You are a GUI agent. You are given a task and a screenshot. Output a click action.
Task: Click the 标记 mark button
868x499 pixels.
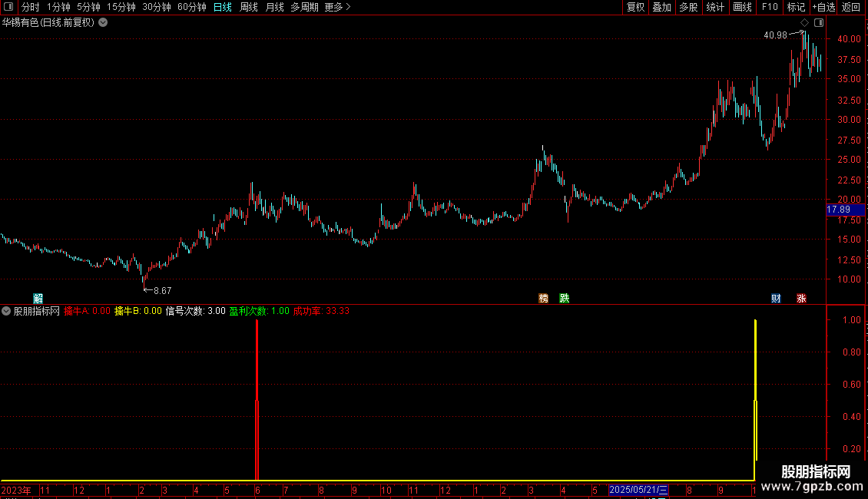(796, 7)
